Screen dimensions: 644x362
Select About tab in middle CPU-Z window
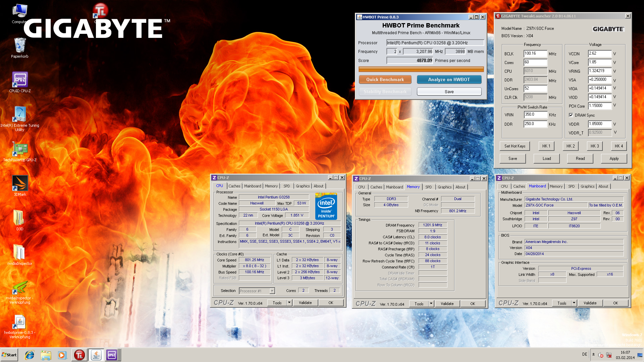tap(460, 187)
